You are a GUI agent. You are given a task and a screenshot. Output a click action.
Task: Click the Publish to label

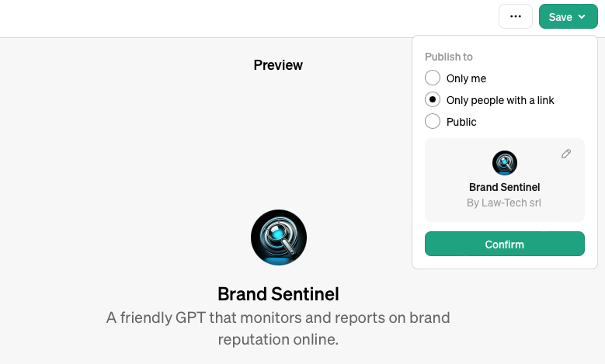(x=449, y=57)
